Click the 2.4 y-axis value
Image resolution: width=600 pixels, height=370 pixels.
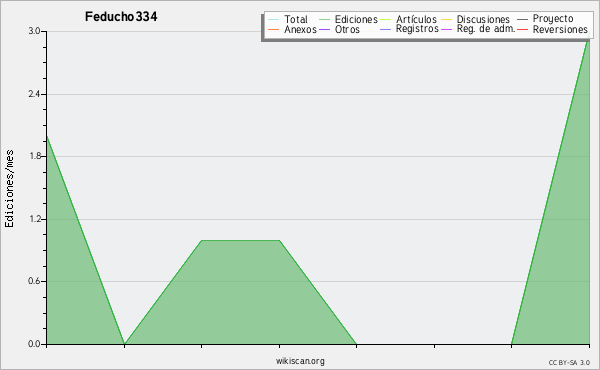(35, 94)
